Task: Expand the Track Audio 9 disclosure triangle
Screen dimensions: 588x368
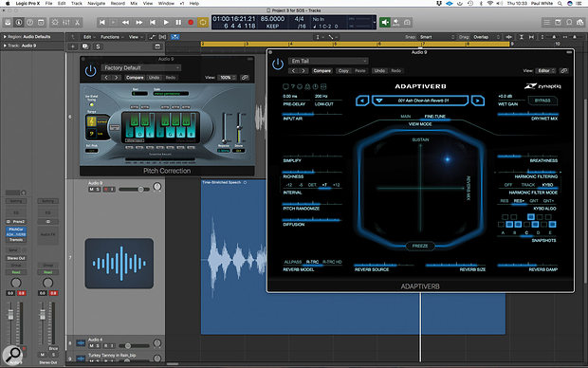Action: point(5,46)
